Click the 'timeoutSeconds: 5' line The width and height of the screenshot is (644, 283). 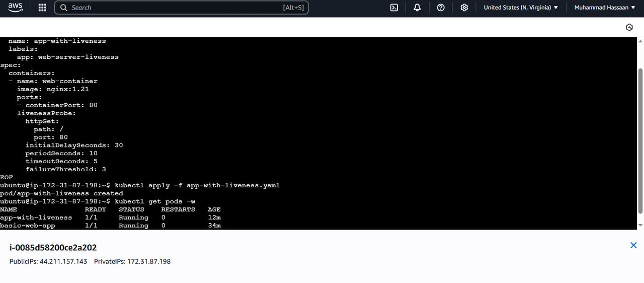(61, 161)
